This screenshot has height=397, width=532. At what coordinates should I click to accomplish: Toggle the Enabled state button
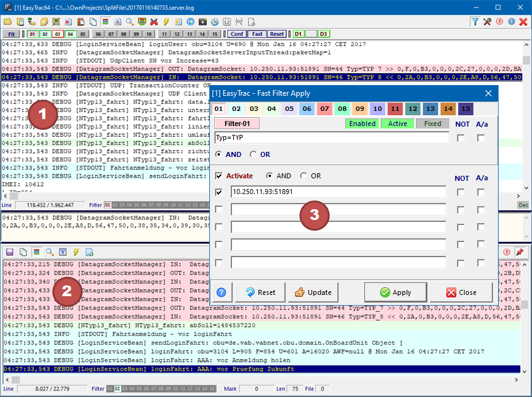pos(362,124)
